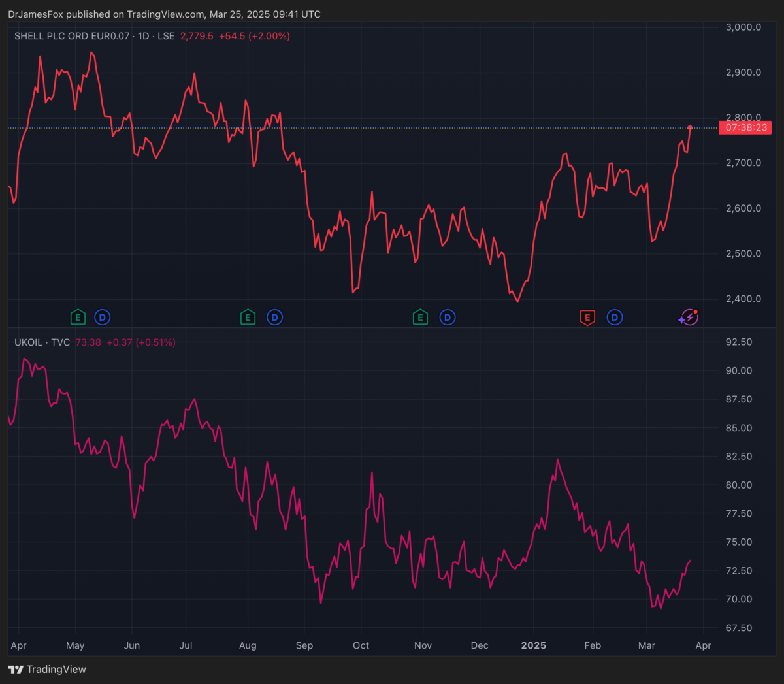Click the 90.00 label on UKOIL price axis
This screenshot has width=784, height=684.
point(739,370)
